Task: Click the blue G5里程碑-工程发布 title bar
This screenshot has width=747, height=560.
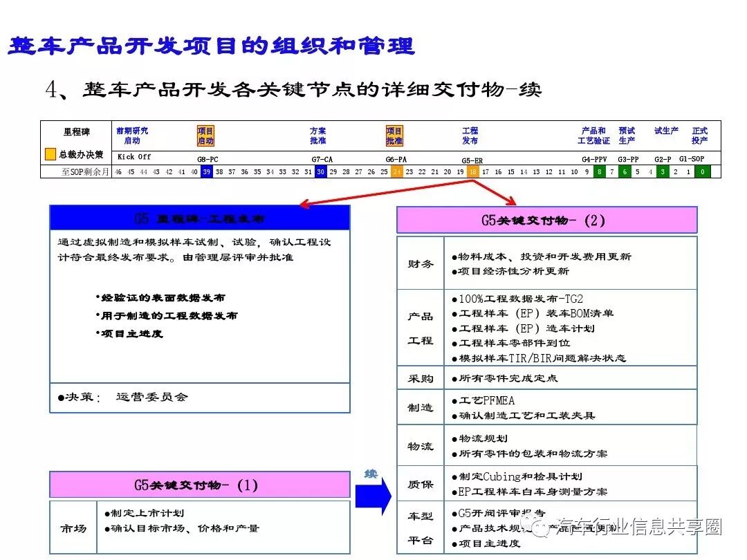Action: tap(200, 217)
